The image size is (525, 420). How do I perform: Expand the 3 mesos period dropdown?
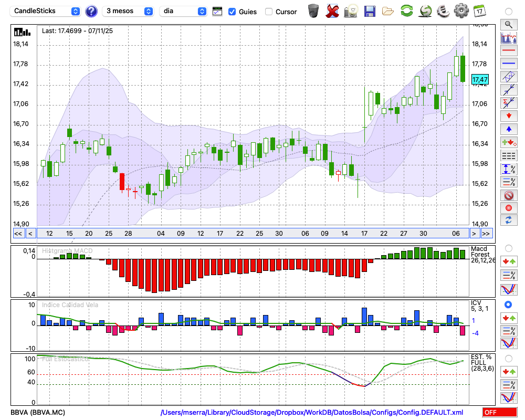129,11
